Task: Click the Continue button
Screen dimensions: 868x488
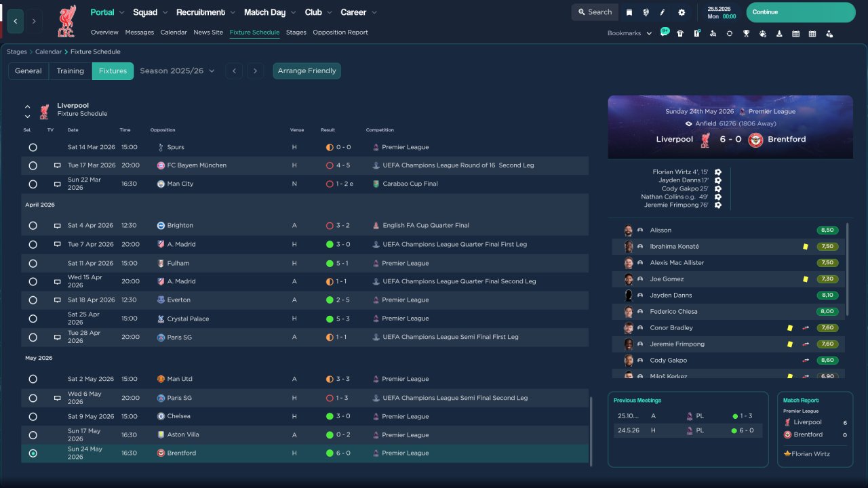Action: point(801,12)
